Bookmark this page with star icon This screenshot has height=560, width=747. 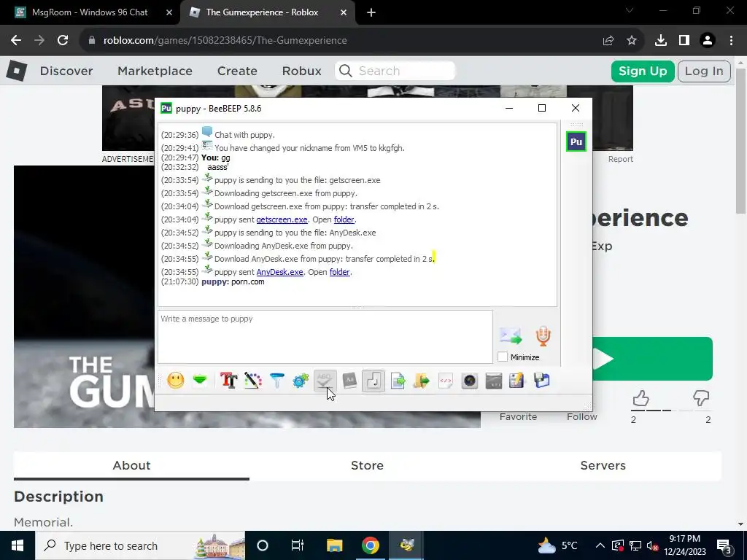tap(632, 41)
